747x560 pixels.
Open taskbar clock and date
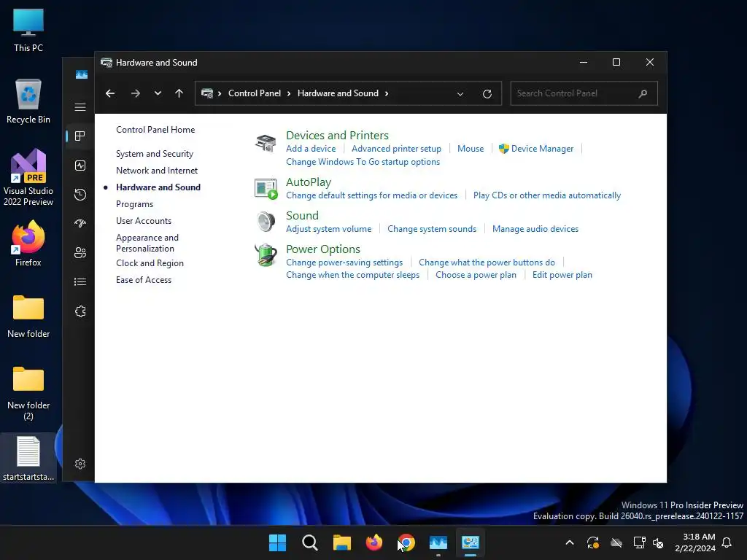(x=695, y=542)
